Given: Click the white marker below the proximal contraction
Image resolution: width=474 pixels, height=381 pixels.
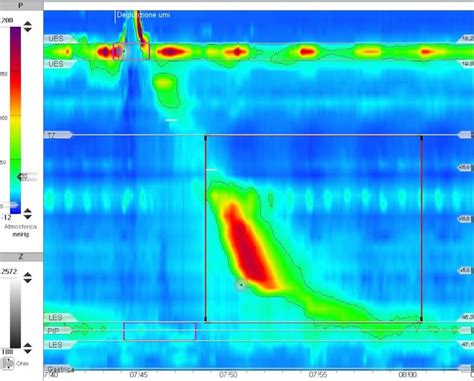Looking at the screenshot, I should (171, 120).
